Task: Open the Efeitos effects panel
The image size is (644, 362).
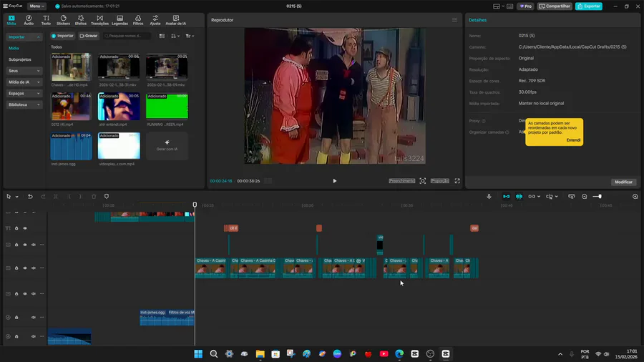Action: (x=80, y=19)
